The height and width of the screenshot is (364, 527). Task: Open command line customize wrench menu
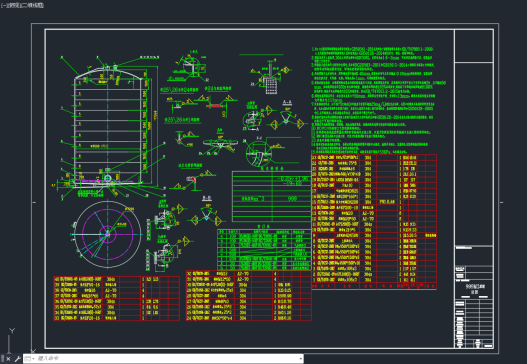(x=17, y=359)
